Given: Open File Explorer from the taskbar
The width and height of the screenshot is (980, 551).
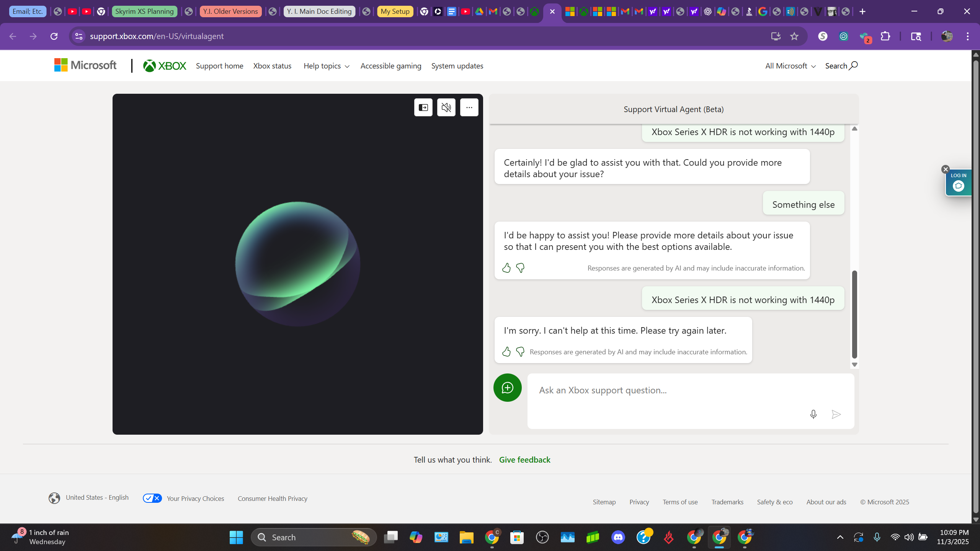Looking at the screenshot, I should click(466, 537).
